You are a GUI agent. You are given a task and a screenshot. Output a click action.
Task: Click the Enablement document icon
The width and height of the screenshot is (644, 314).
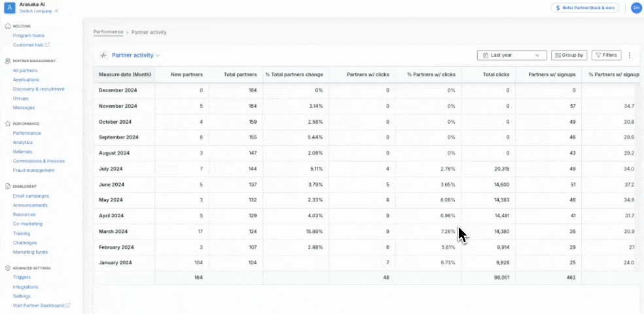pyautogui.click(x=8, y=186)
